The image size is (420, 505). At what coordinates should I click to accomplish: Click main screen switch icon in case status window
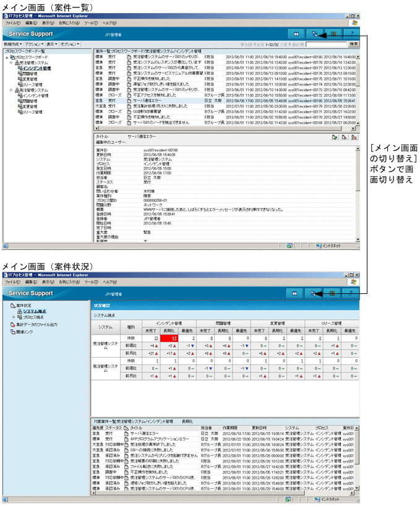pyautogui.click(x=313, y=293)
